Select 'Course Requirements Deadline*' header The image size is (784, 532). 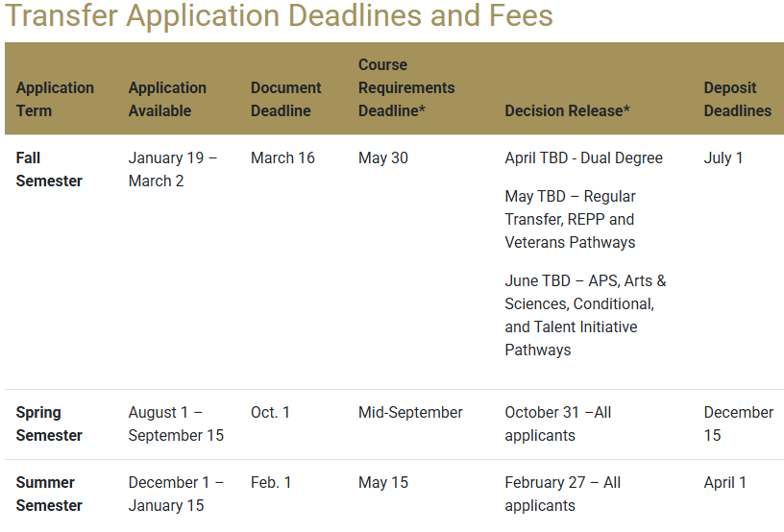pyautogui.click(x=406, y=87)
